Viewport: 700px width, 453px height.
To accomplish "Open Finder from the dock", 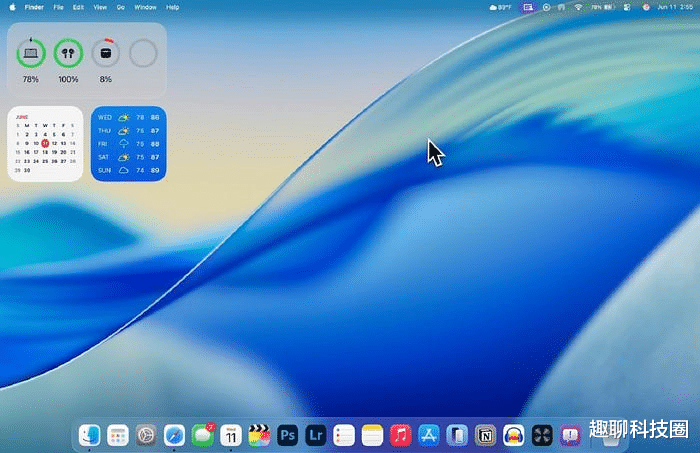I will click(x=90, y=435).
